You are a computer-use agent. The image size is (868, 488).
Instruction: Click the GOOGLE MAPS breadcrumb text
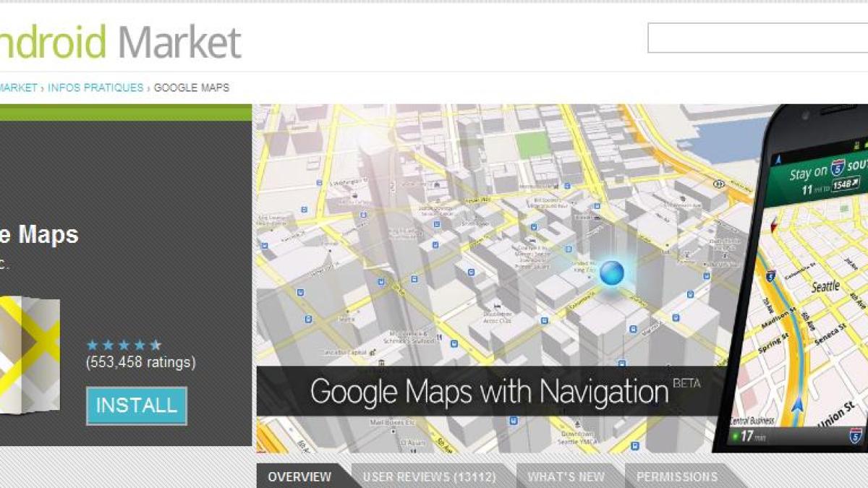tap(192, 87)
